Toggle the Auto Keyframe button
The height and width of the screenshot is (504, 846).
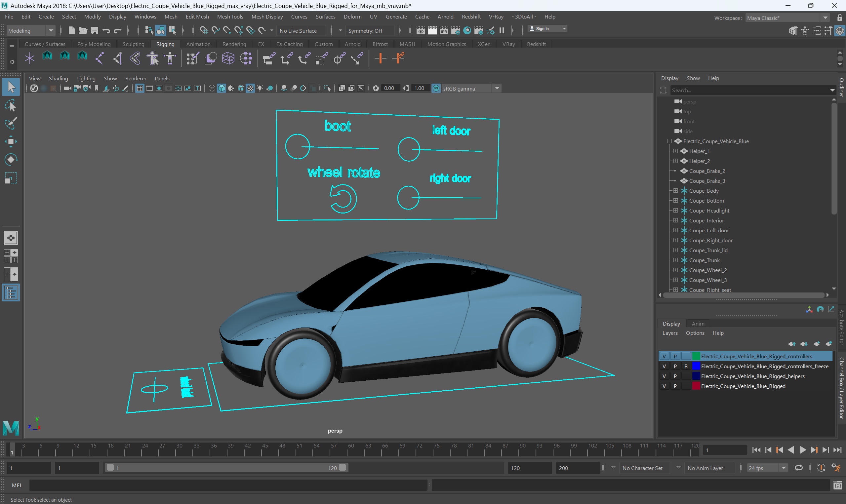point(821,468)
